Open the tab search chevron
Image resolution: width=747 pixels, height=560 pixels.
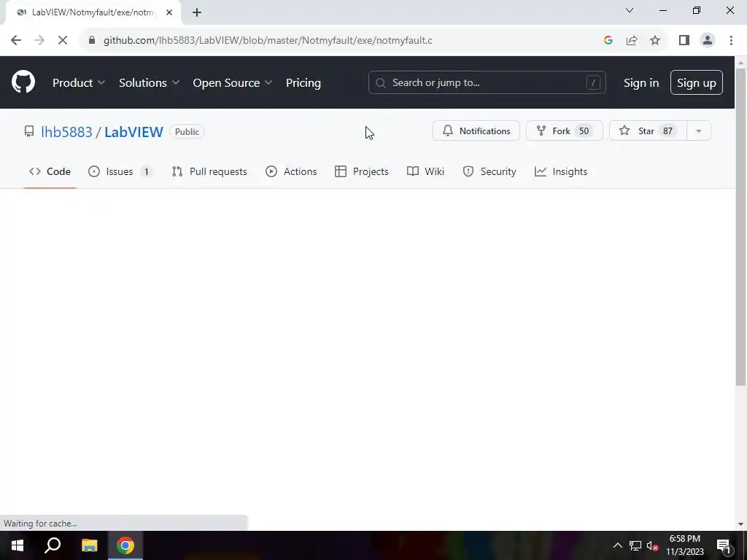(630, 10)
